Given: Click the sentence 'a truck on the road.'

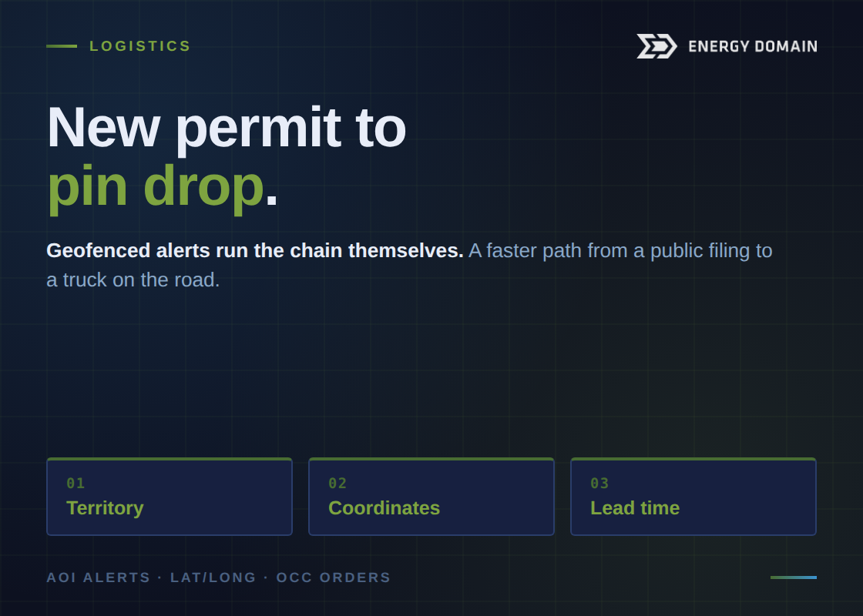Looking at the screenshot, I should point(133,280).
